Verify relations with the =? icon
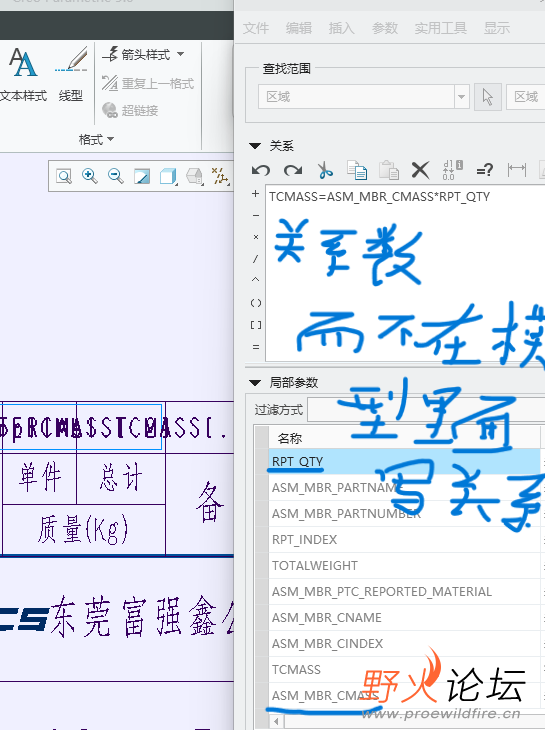This screenshot has height=730, width=545. [x=484, y=170]
